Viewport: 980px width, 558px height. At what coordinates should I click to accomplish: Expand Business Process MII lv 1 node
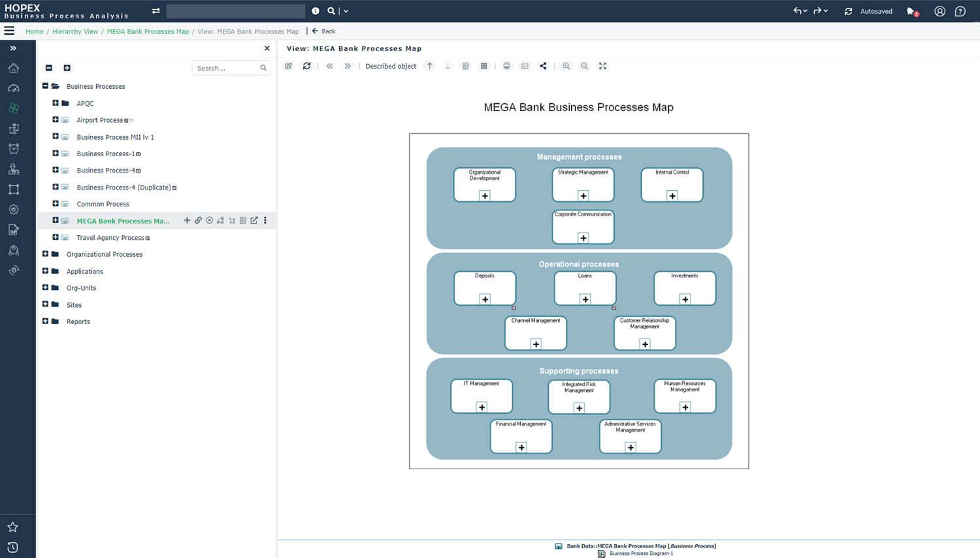[56, 137]
